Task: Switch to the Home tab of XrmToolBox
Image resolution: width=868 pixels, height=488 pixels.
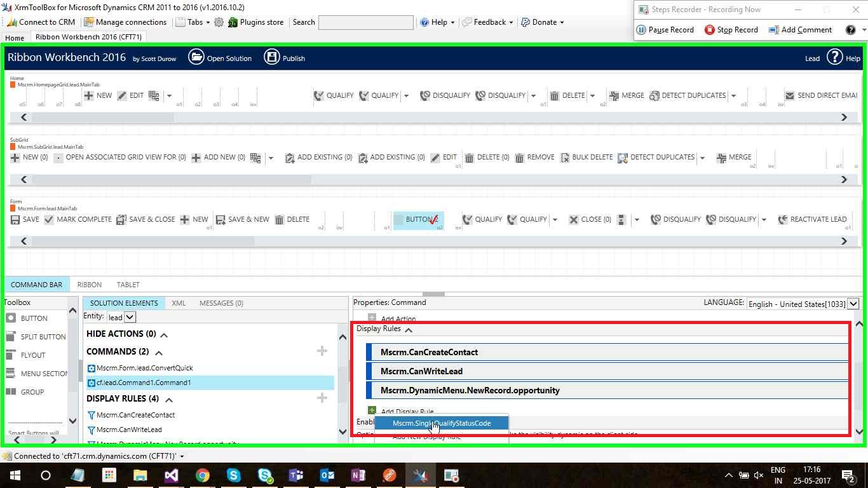Action: [15, 37]
